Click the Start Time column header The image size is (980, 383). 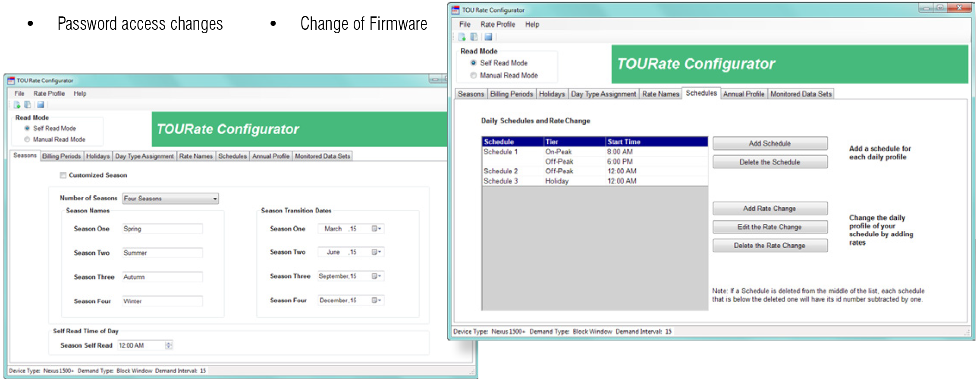click(656, 142)
